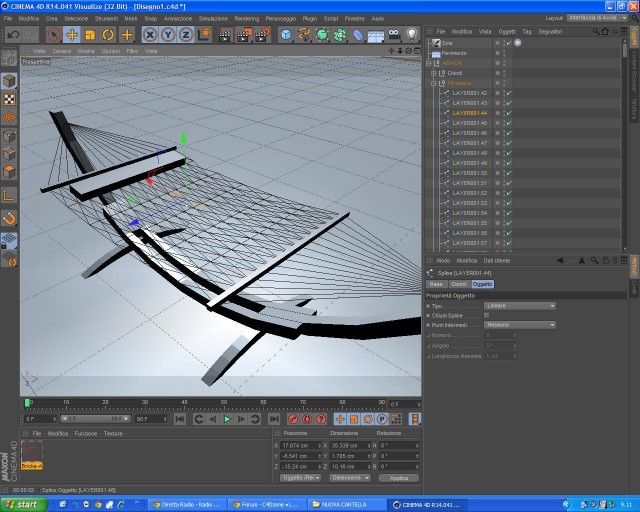Click the Undo arrow icon
This screenshot has width=640, height=512.
[13, 35]
